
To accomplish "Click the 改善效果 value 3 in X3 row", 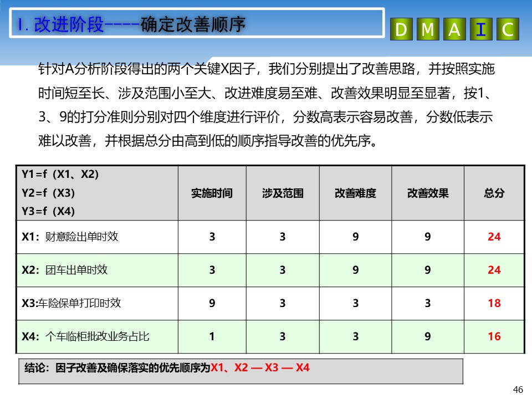I will pyautogui.click(x=427, y=303).
